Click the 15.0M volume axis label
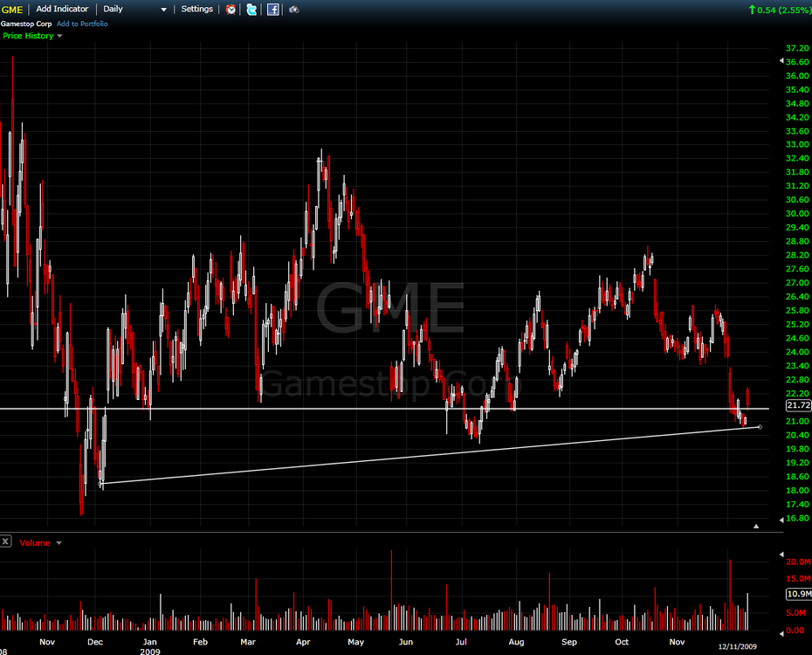The image size is (812, 655). [799, 578]
